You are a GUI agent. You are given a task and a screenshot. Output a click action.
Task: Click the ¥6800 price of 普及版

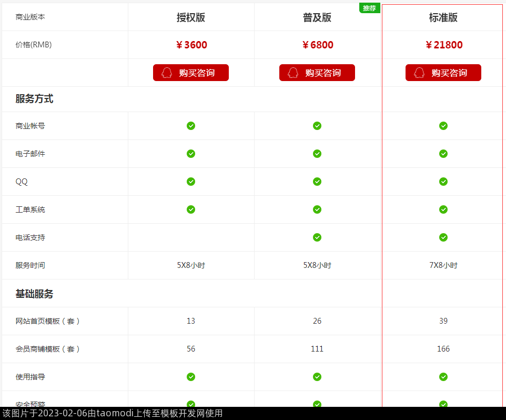317,45
